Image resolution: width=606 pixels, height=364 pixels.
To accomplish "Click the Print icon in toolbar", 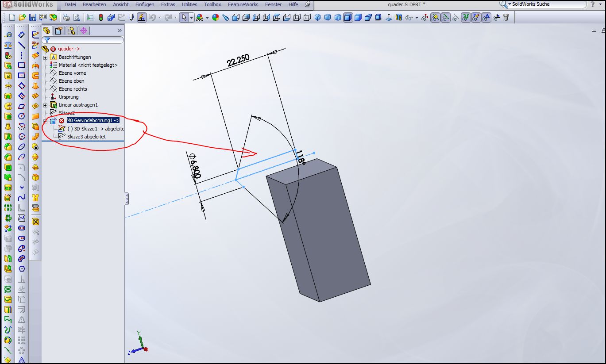I will tap(66, 18).
